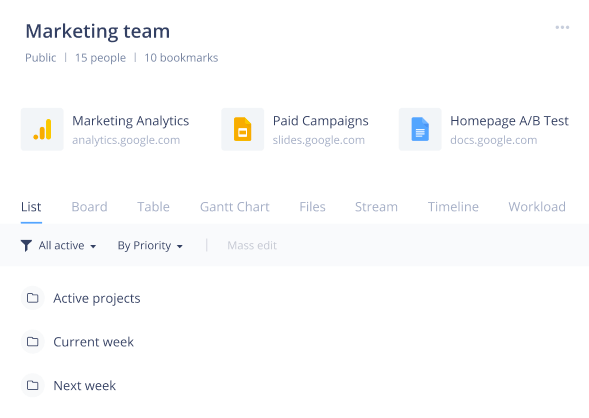The width and height of the screenshot is (589, 418).
Task: Open the 10 bookmarks link
Action: pyautogui.click(x=181, y=58)
